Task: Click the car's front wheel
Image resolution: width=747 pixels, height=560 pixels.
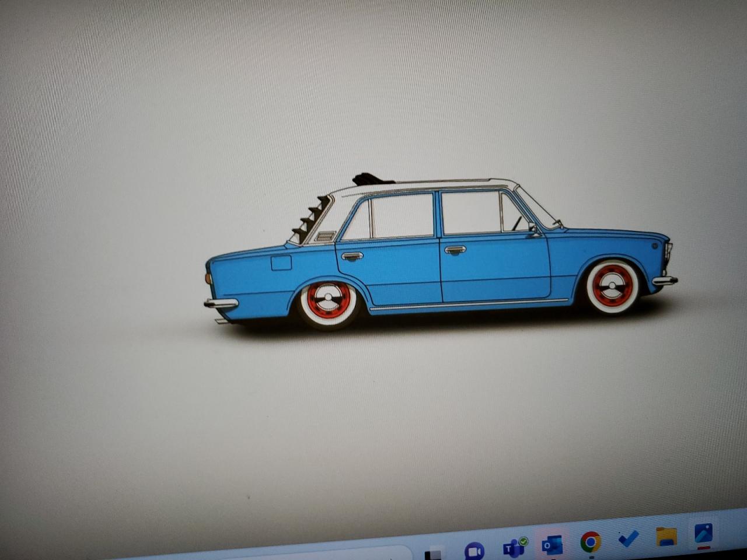Action: tap(612, 287)
